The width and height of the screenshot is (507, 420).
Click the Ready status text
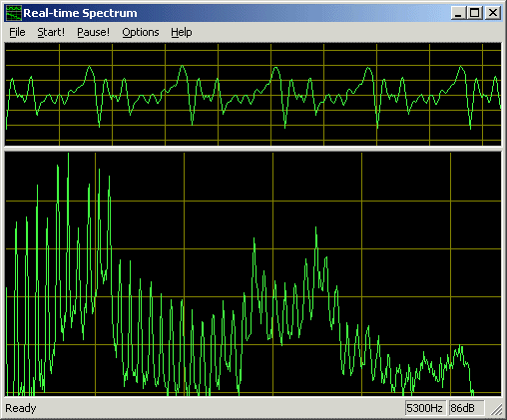click(21, 408)
